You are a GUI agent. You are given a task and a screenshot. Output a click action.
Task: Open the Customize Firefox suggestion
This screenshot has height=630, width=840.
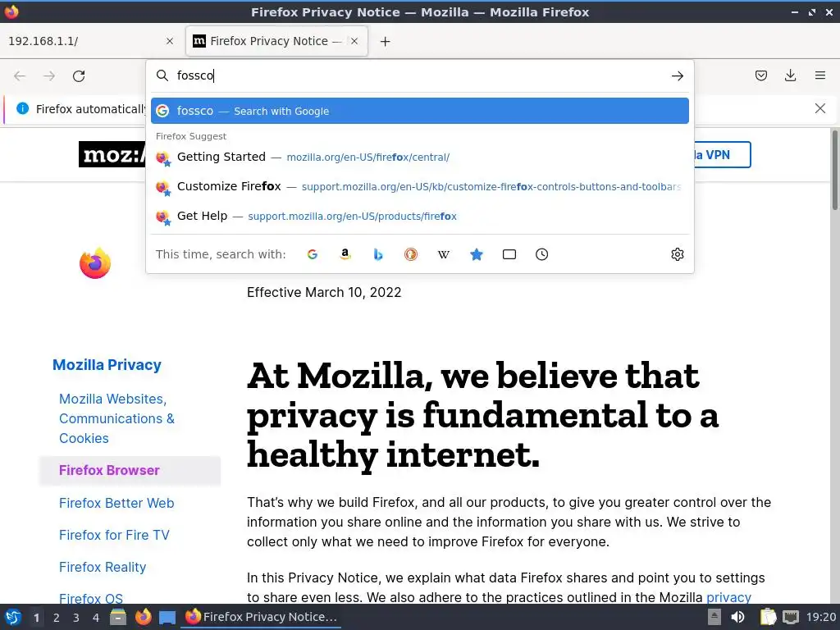[420, 186]
